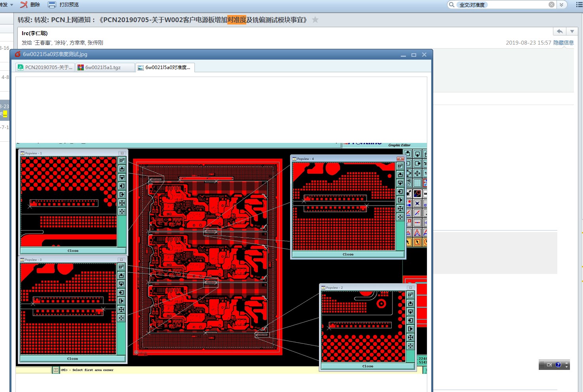Click the CH input language indicator
Image resolution: width=583 pixels, height=392 pixels.
[x=549, y=365]
